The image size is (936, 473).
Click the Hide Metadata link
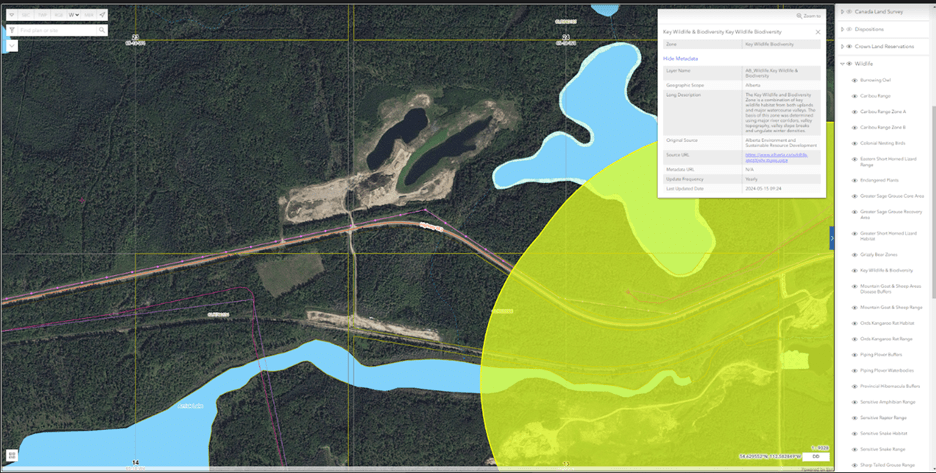[680, 59]
